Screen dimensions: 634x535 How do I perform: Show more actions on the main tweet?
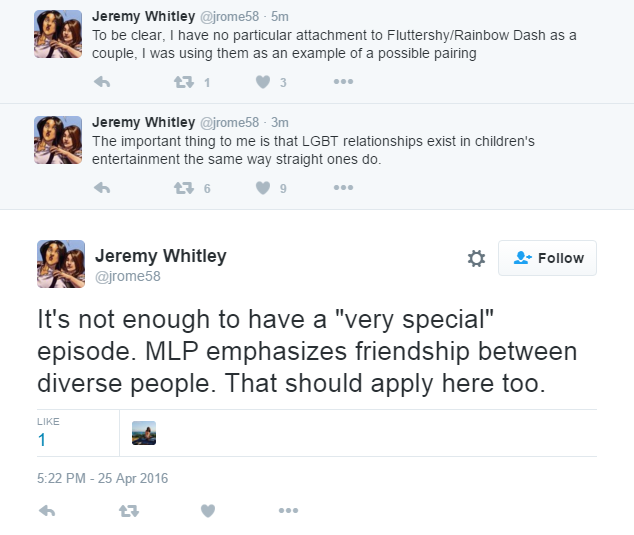288,511
